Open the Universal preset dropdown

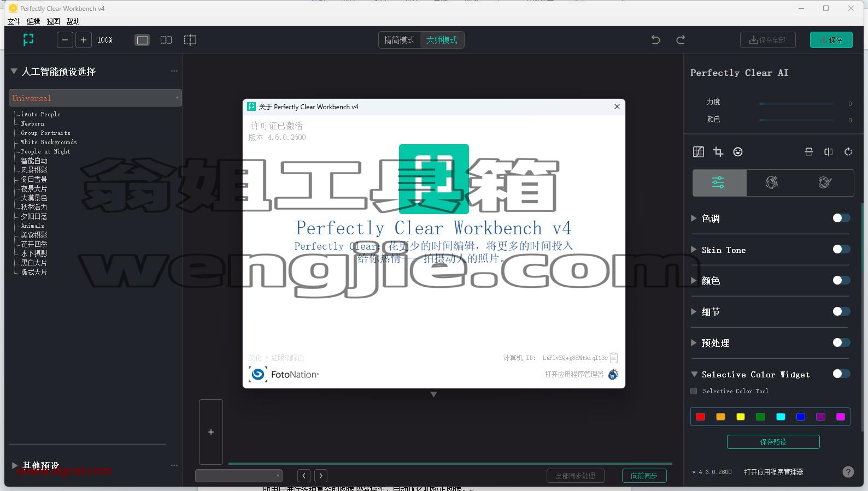coord(95,98)
